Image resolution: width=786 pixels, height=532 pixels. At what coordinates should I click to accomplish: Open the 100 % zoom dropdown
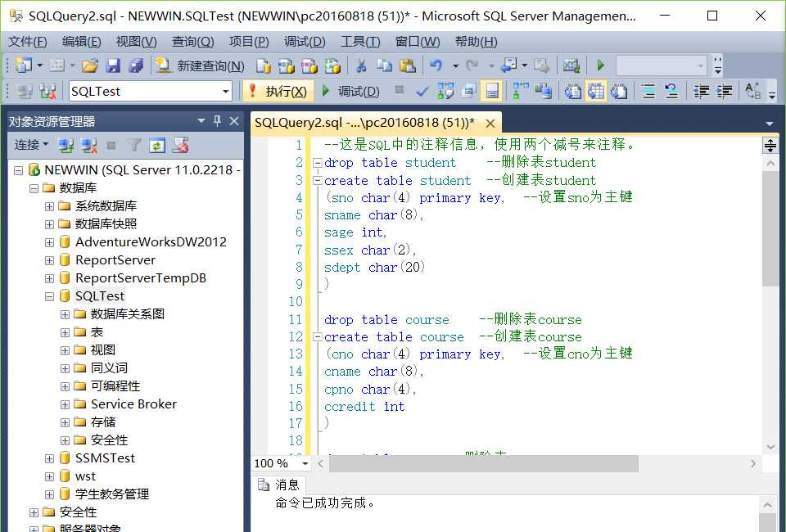point(305,464)
